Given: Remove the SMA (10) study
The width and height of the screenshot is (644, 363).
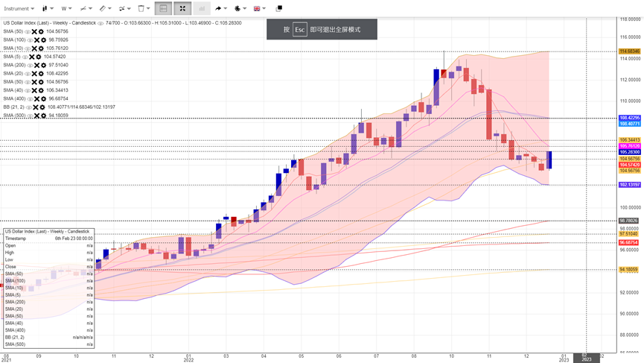Looking at the screenshot, I should 34,48.
